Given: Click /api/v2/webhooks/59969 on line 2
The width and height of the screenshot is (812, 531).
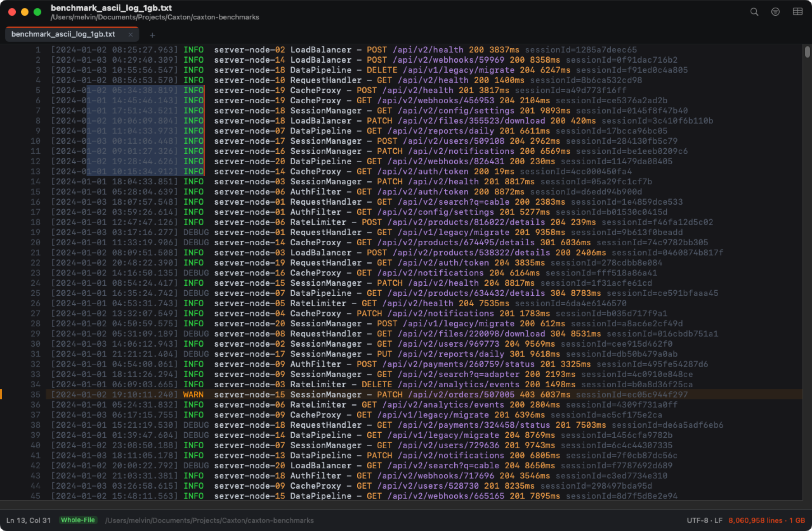Looking at the screenshot, I should coord(448,60).
